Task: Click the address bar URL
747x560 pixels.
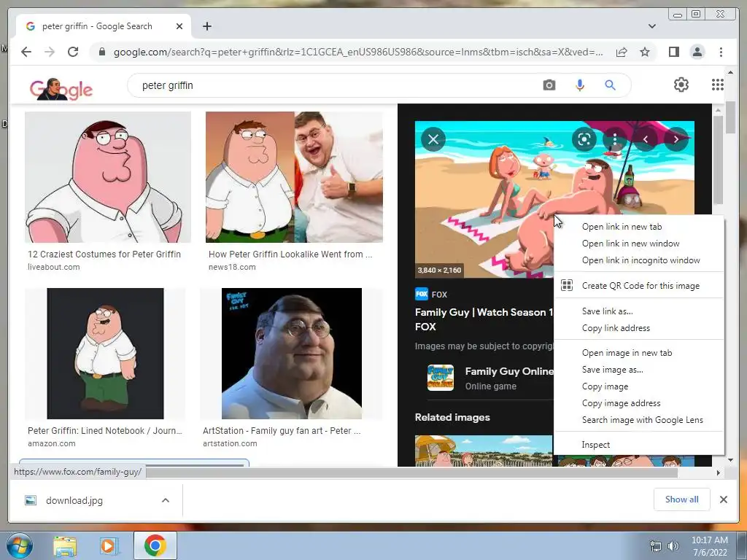Action: (x=357, y=52)
